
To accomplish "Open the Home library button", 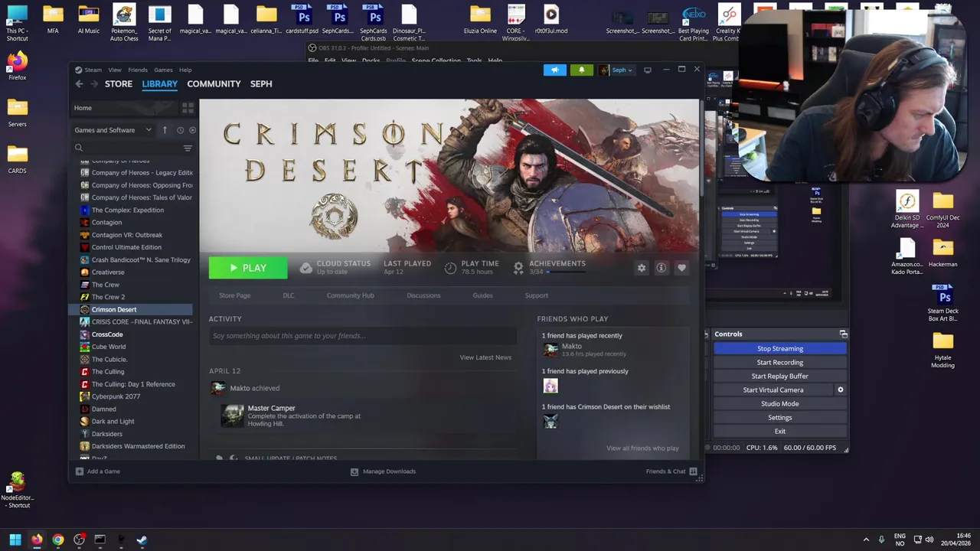I will [x=125, y=108].
